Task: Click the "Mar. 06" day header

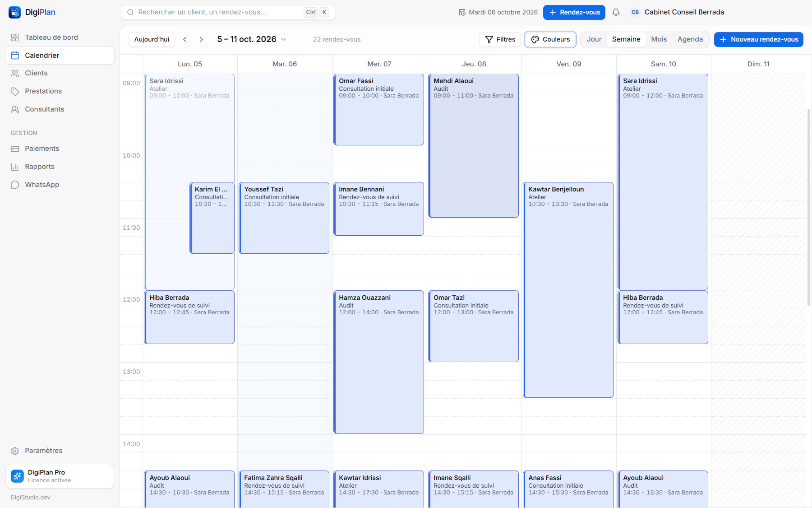Action: (285, 64)
